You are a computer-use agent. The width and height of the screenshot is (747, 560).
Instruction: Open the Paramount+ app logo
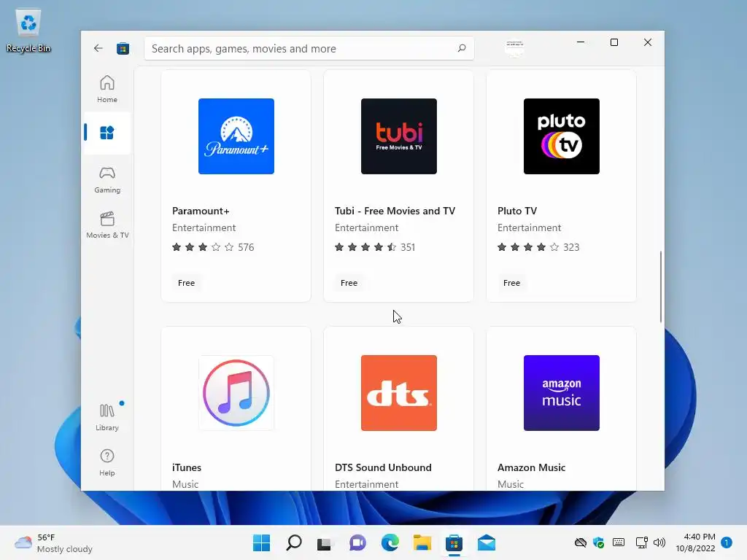tap(236, 136)
